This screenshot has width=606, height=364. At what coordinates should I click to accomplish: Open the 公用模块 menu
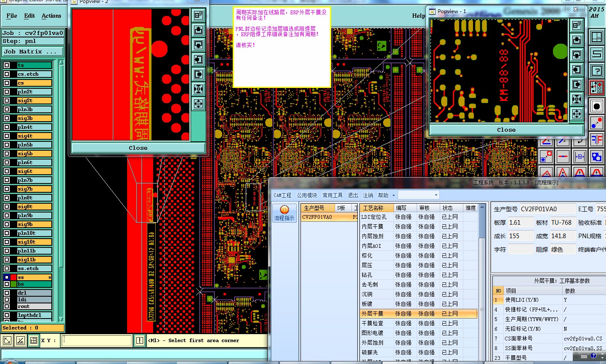coord(307,195)
